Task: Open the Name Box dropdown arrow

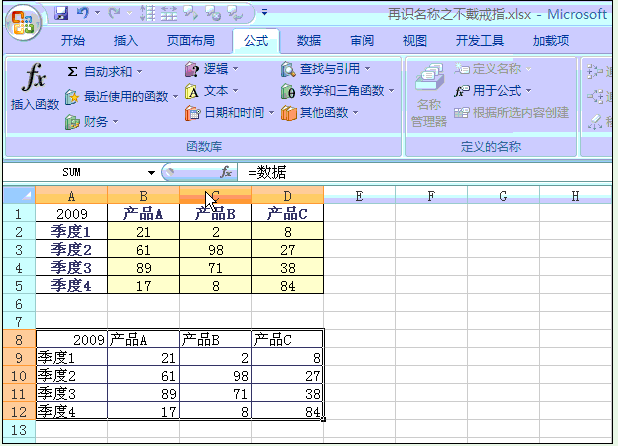Action: (151, 173)
